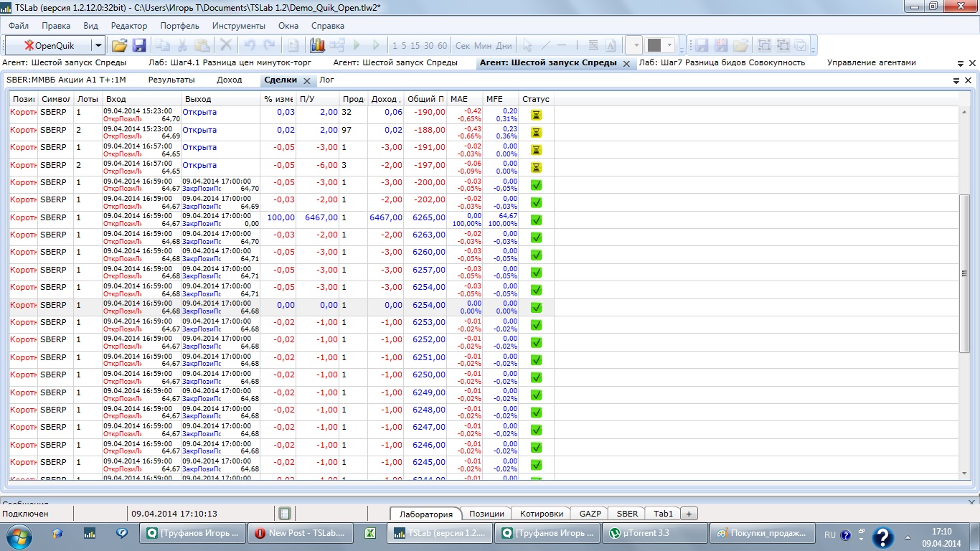Click the first Открыта exit link
Screen dimensions: 980x551
pyautogui.click(x=199, y=112)
